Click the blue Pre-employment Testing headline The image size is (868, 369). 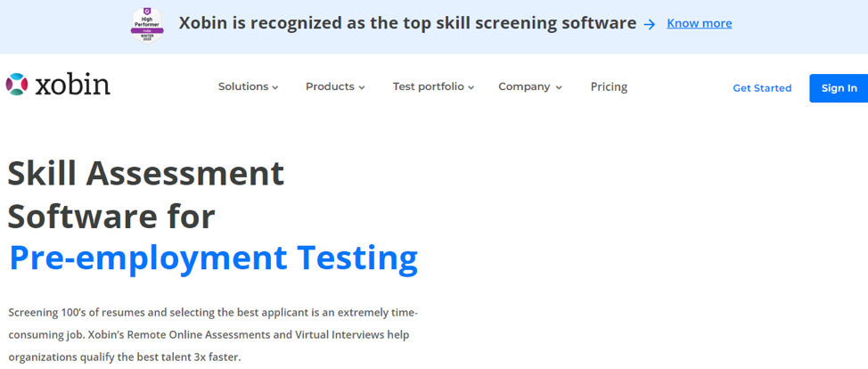click(213, 258)
